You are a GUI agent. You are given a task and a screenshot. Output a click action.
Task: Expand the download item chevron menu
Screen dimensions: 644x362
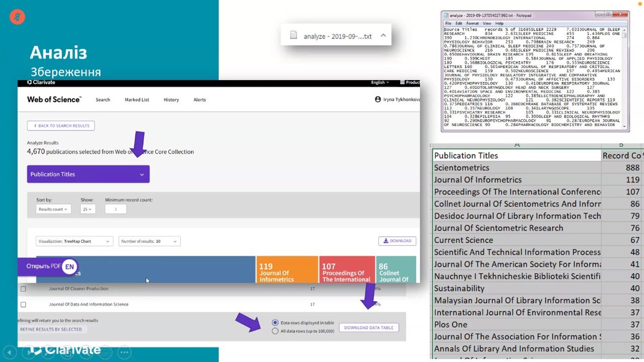[x=383, y=36]
